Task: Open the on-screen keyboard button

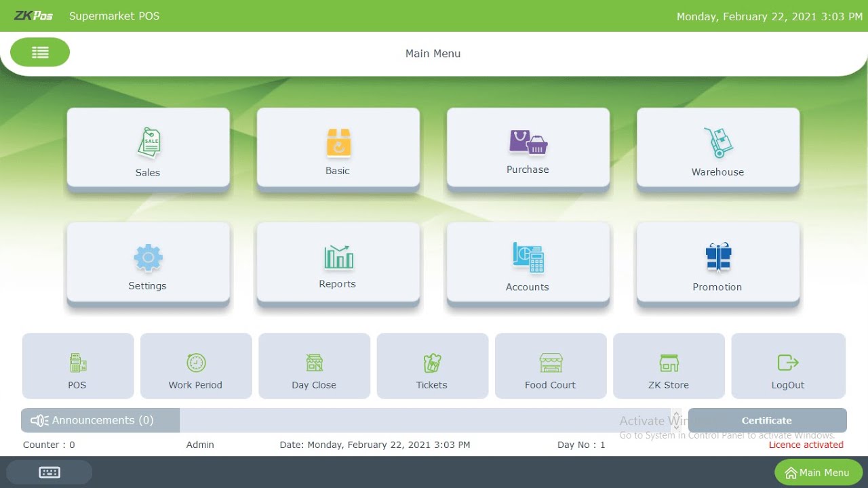Action: 50,472
